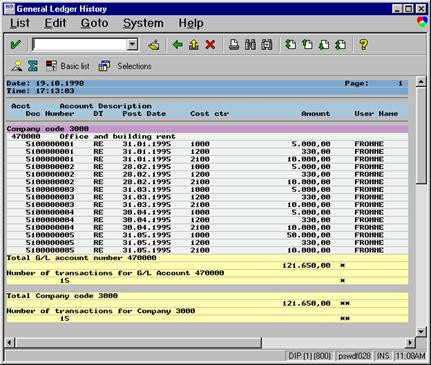Open the Goto menu
This screenshot has width=431, height=365.
coord(94,23)
